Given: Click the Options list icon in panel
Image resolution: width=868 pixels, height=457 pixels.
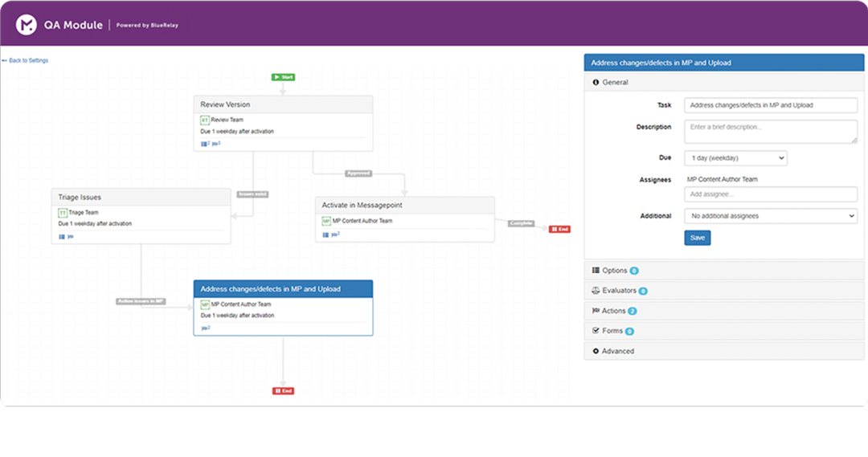Looking at the screenshot, I should click(x=596, y=270).
